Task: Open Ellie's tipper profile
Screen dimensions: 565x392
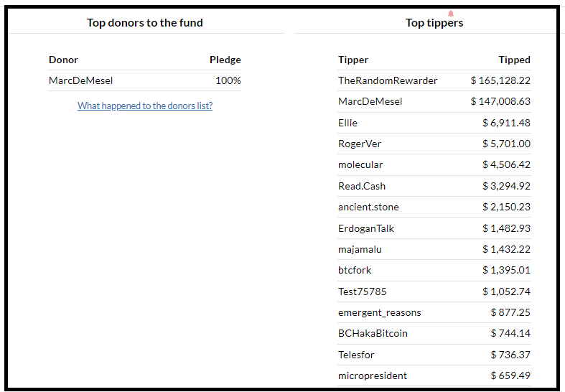Action: 347,123
